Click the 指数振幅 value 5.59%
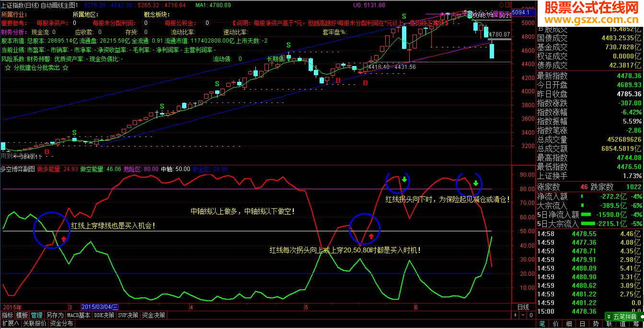644x329 pixels. 632,121
